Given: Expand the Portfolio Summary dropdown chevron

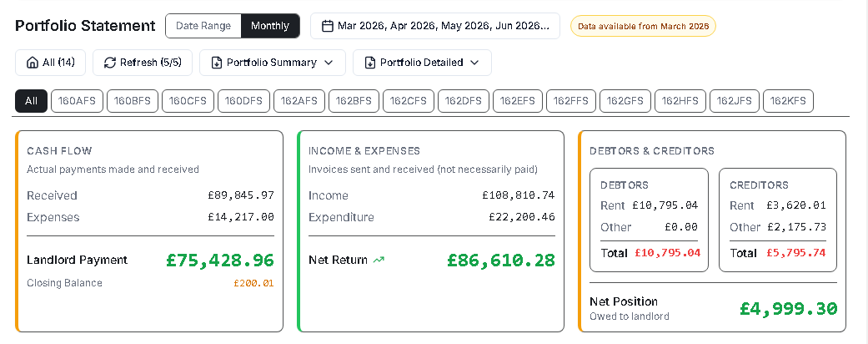Looking at the screenshot, I should 329,63.
